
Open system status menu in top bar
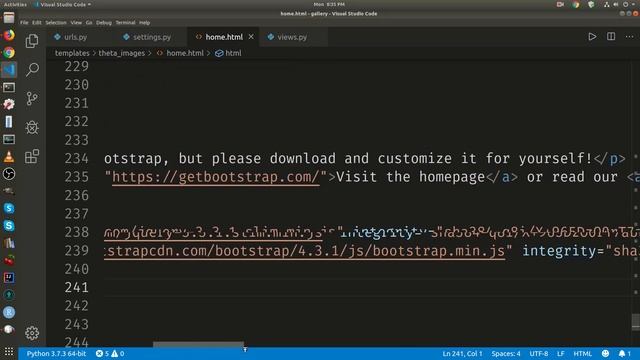(x=620, y=4)
